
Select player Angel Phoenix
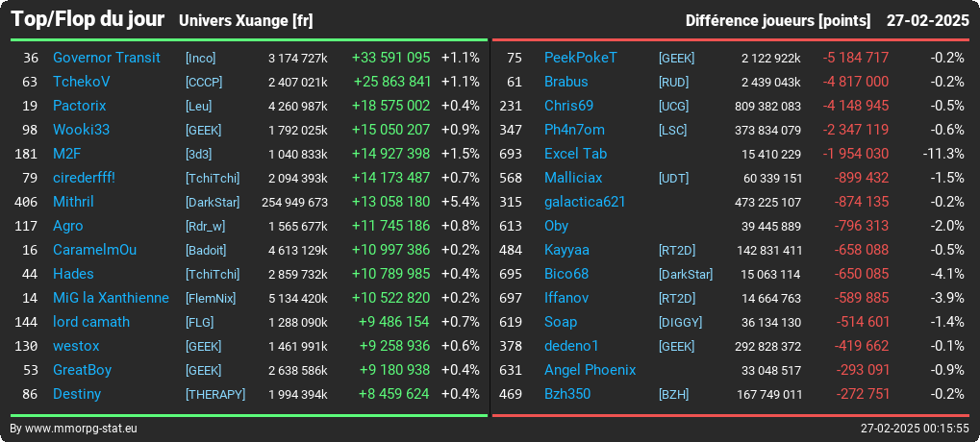click(590, 370)
